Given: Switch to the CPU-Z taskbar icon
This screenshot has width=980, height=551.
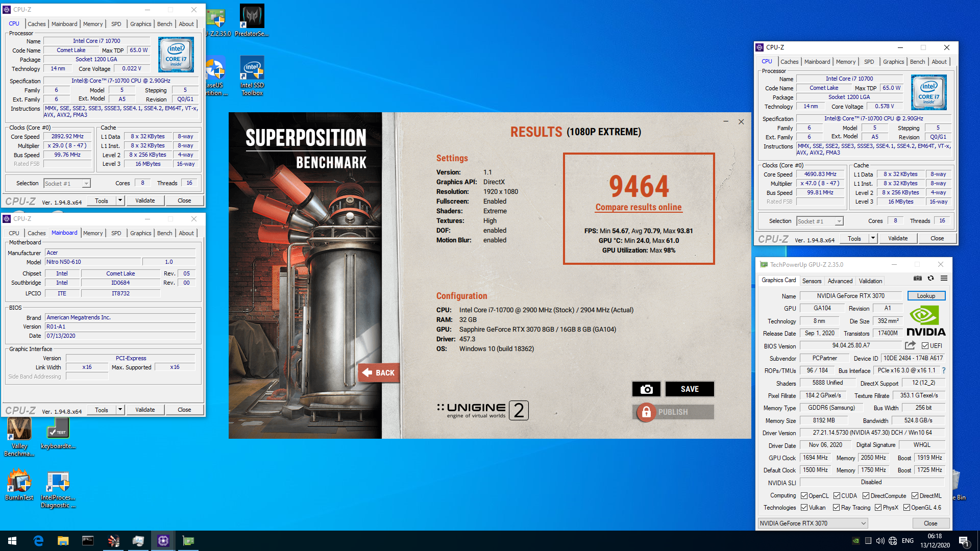Looking at the screenshot, I should pos(163,541).
